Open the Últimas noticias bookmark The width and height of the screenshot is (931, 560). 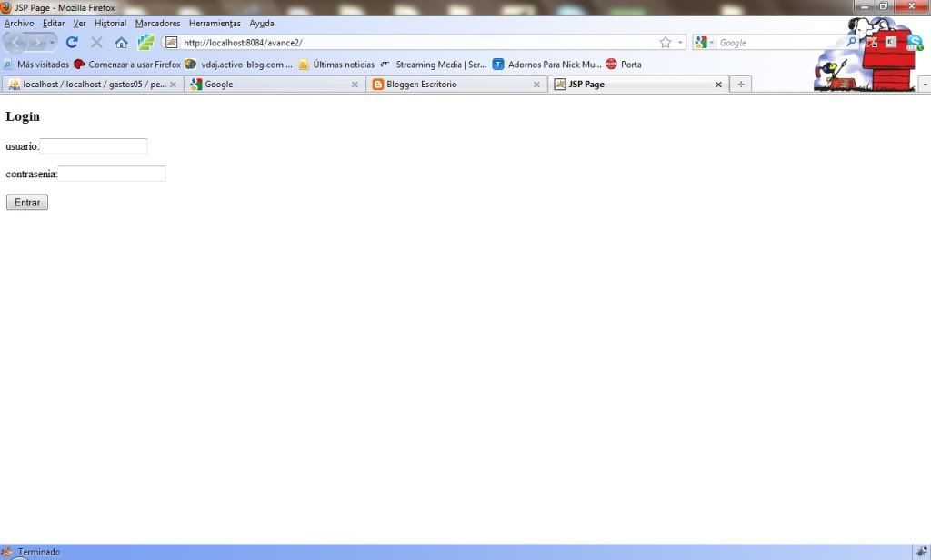[x=336, y=65]
